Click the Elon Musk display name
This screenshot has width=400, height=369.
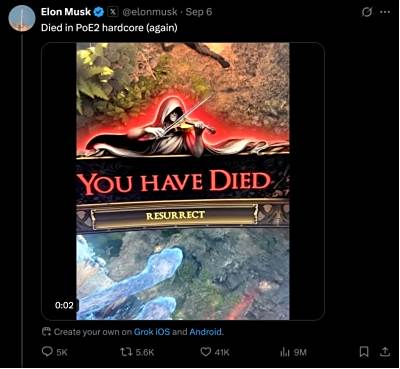[66, 12]
